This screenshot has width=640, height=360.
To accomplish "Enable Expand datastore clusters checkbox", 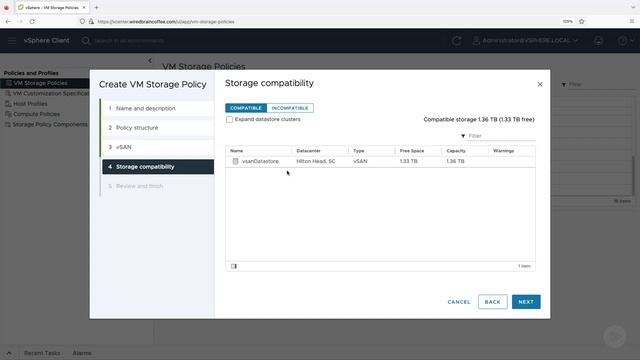I will pos(229,120).
